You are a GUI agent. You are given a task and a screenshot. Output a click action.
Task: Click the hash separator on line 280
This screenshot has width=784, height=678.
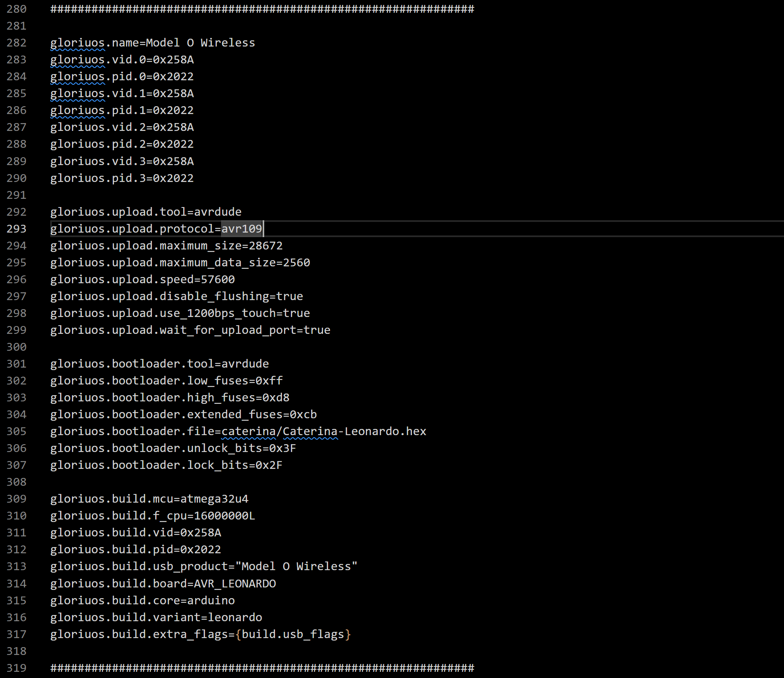pos(262,9)
